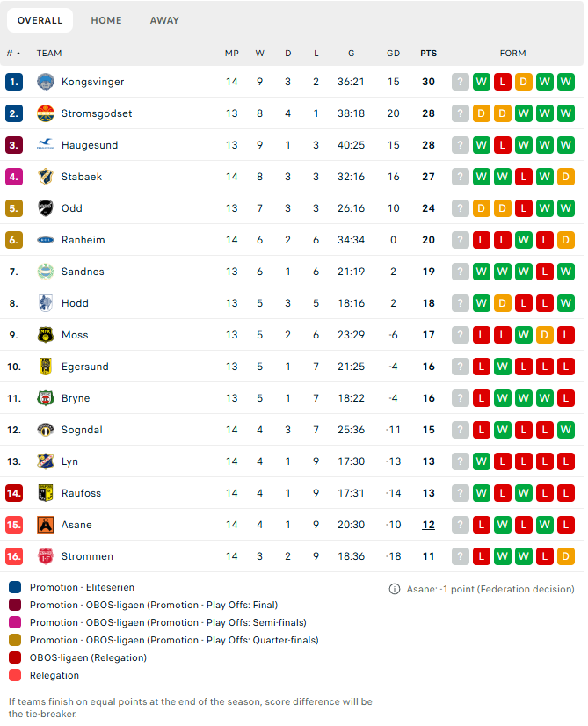Switch to the HOME standings tab
Viewport: 588px width, 726px height.
(x=106, y=20)
